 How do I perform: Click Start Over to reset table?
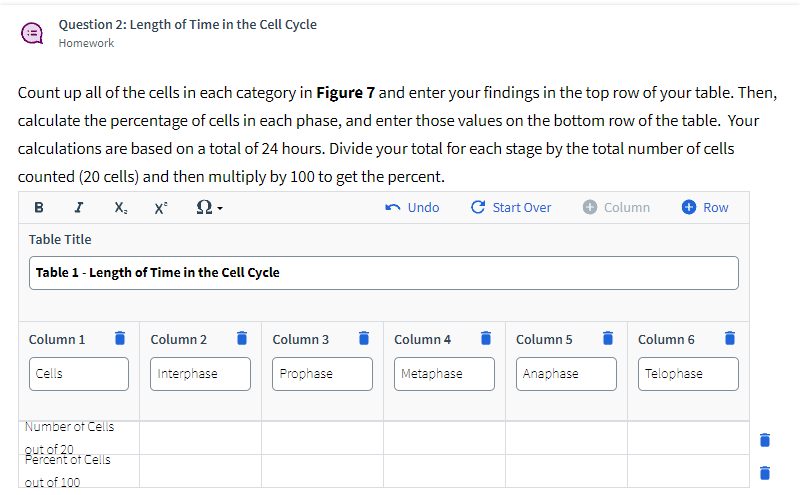pyautogui.click(x=510, y=208)
